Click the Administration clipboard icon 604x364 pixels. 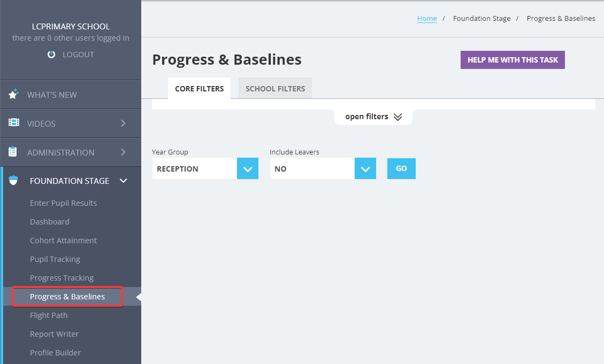point(13,152)
